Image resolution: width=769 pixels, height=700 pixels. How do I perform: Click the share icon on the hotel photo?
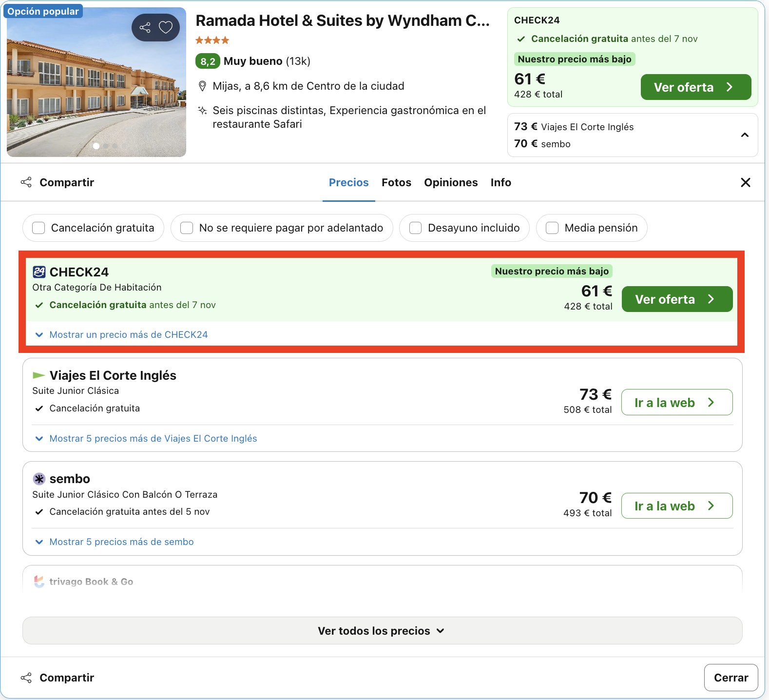145,27
